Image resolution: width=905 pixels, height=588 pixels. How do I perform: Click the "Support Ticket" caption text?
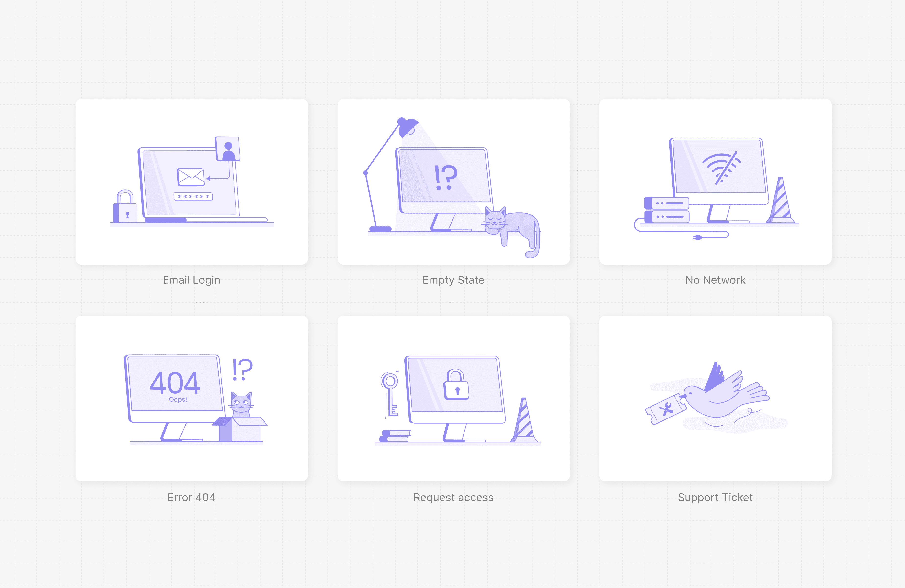[x=715, y=498]
